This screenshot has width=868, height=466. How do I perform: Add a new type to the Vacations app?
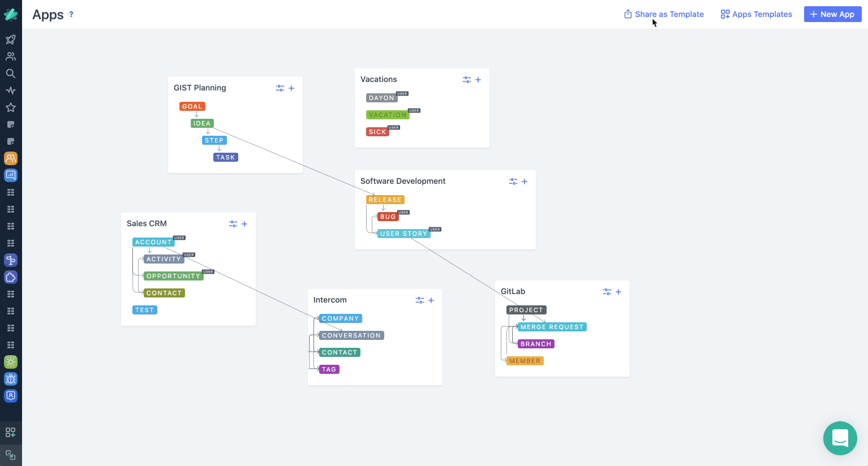click(478, 80)
